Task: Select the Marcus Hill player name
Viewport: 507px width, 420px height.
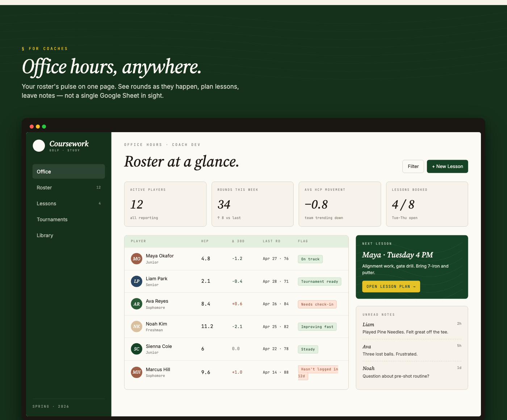Action: 158,369
